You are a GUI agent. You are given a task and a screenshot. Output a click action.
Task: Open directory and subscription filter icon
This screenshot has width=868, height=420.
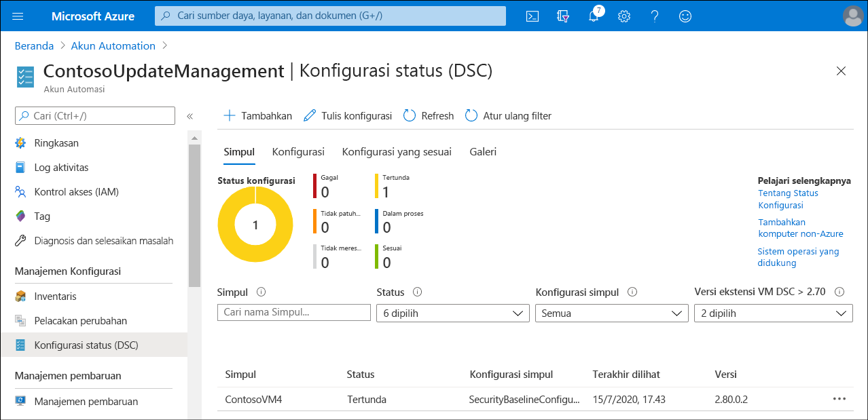(x=562, y=16)
